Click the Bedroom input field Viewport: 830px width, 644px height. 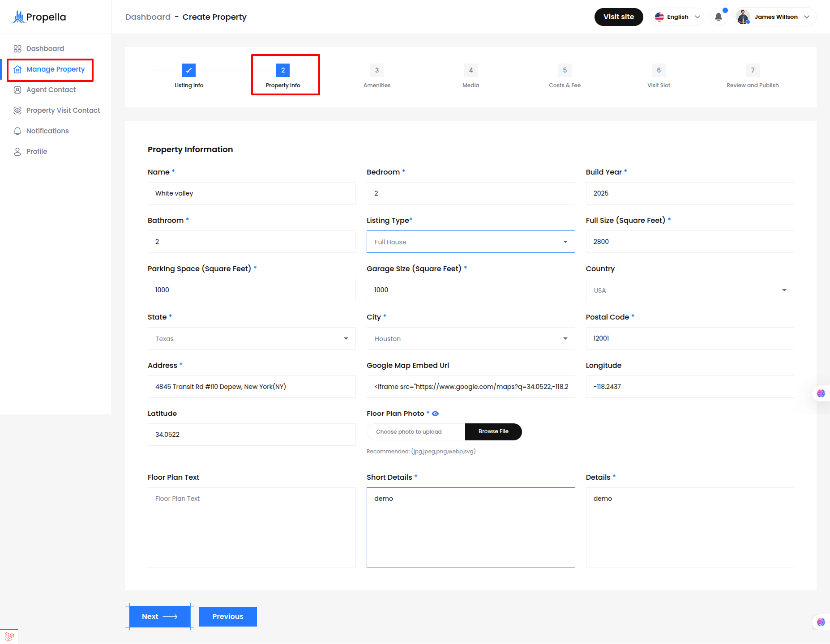coord(471,193)
